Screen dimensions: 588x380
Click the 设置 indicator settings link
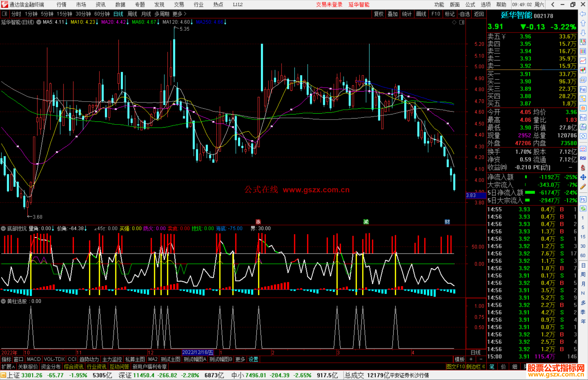pyautogui.click(x=253, y=359)
